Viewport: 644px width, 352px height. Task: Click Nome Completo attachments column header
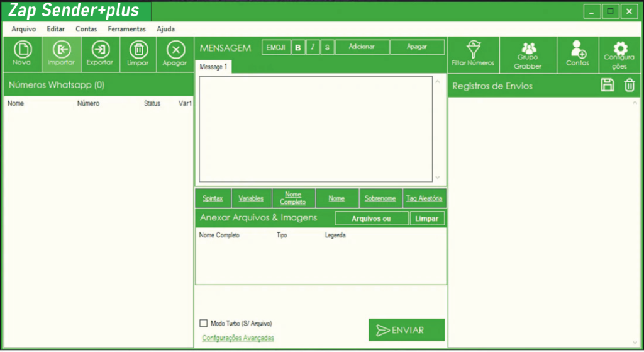tap(219, 236)
